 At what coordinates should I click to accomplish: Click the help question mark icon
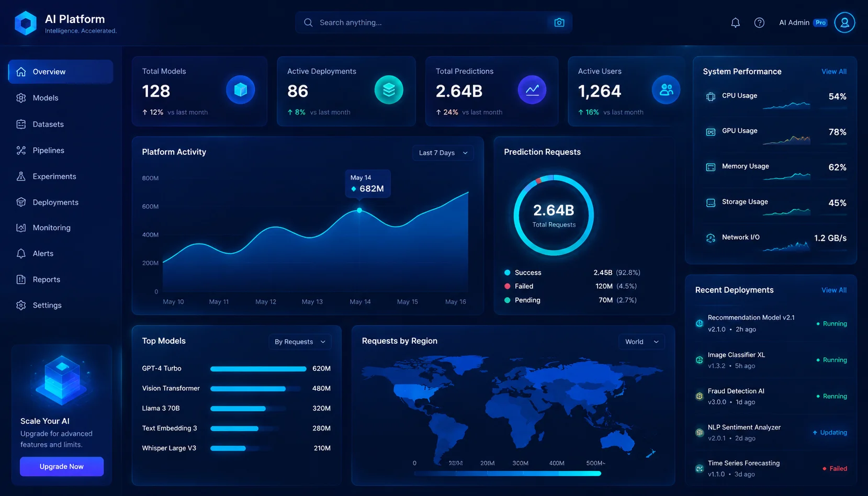[759, 22]
